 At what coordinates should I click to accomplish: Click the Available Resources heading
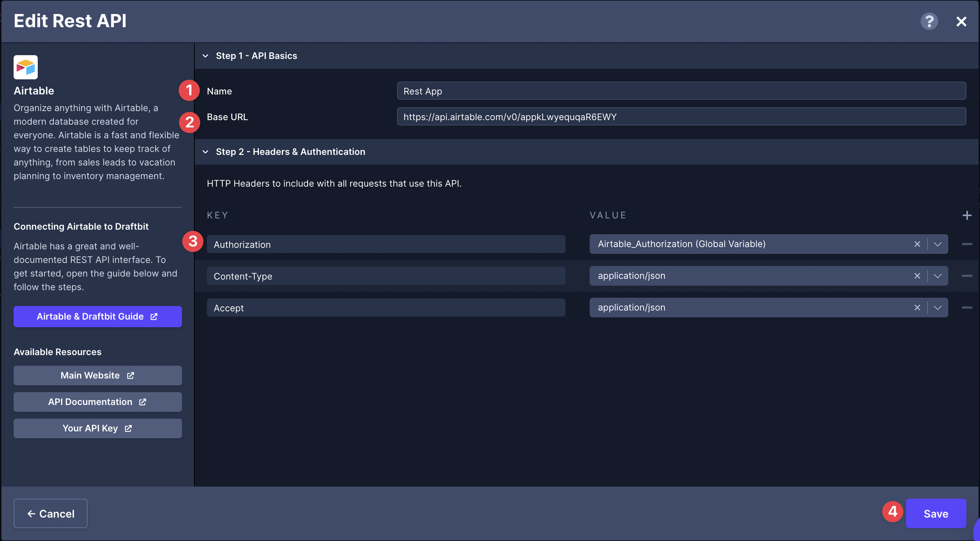[57, 352]
